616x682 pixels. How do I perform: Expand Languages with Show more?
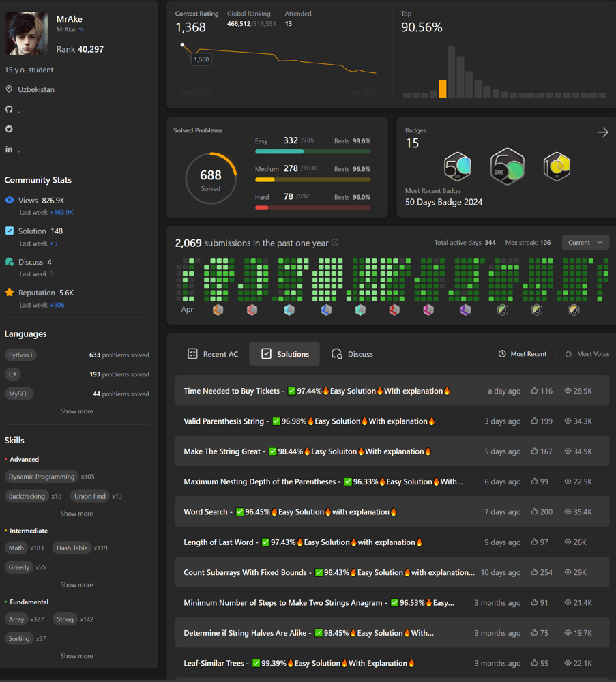[76, 411]
